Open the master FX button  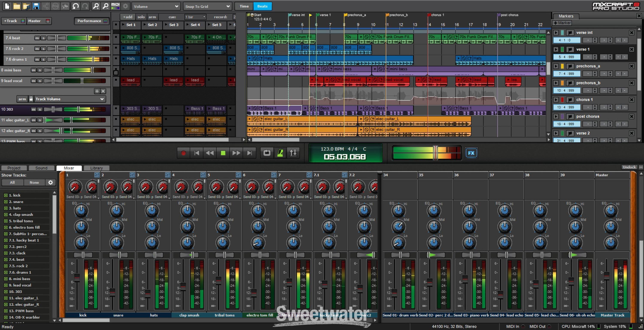coord(471,153)
